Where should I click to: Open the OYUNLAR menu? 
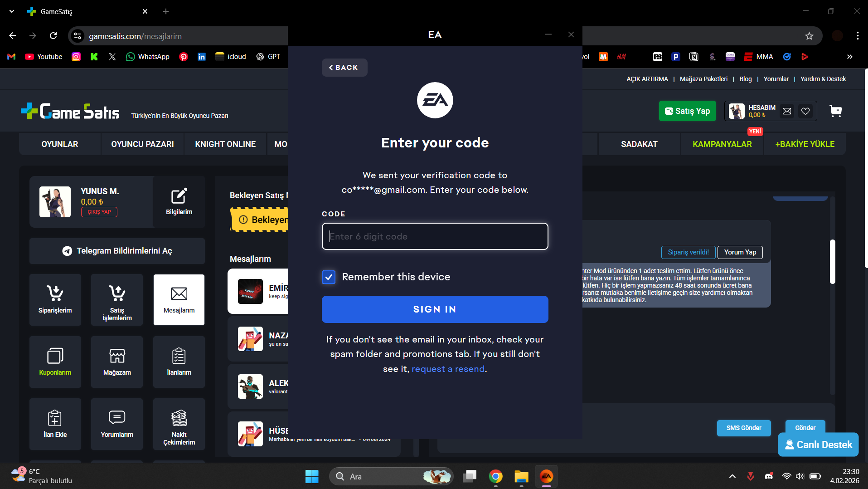point(60,144)
